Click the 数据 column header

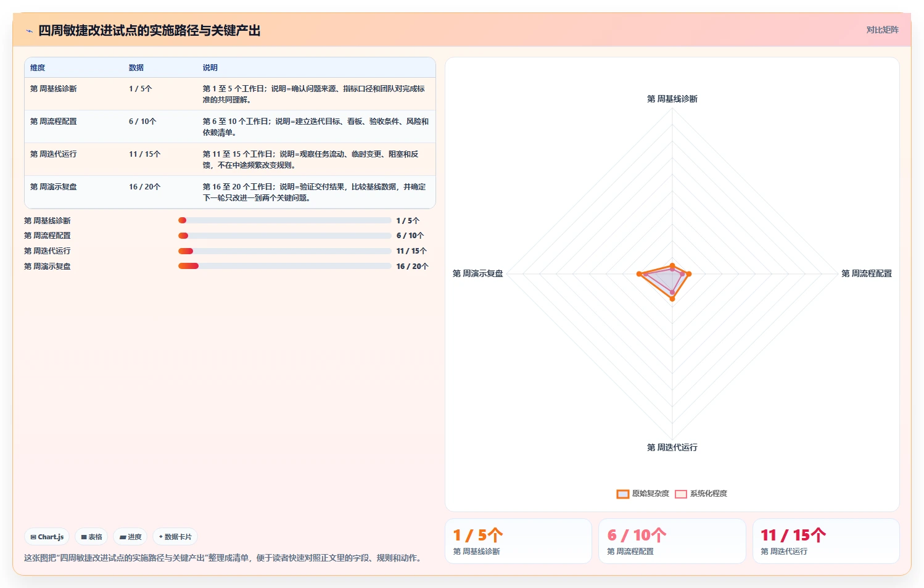[136, 68]
